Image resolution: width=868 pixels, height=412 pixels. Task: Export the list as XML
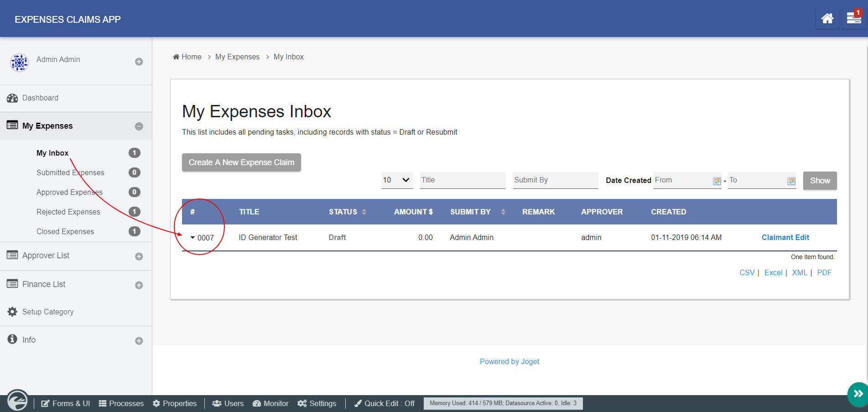point(800,272)
